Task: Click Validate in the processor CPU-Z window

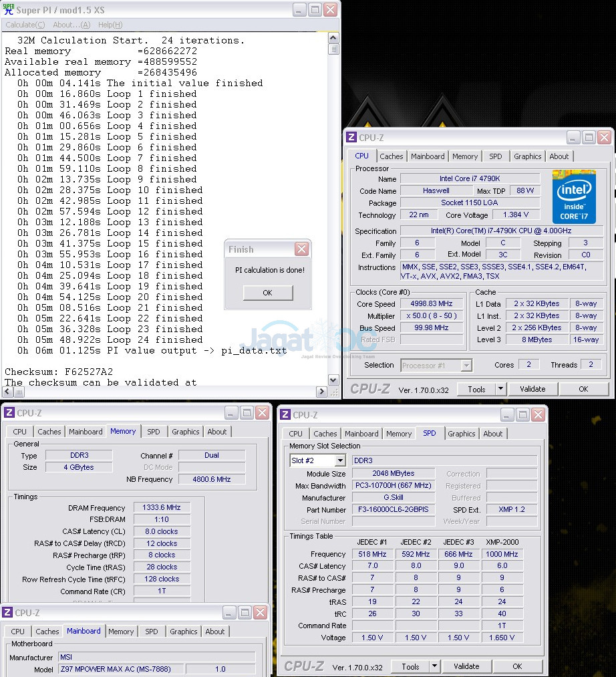Action: (x=532, y=389)
